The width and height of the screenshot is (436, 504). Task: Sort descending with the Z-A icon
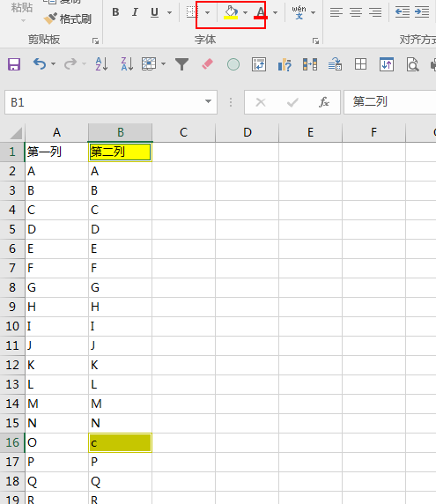(x=127, y=64)
